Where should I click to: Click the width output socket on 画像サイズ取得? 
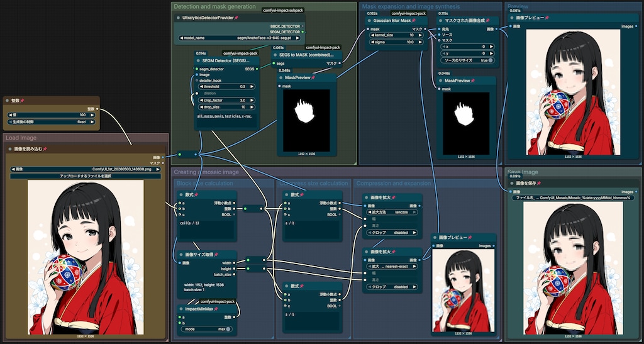click(235, 263)
